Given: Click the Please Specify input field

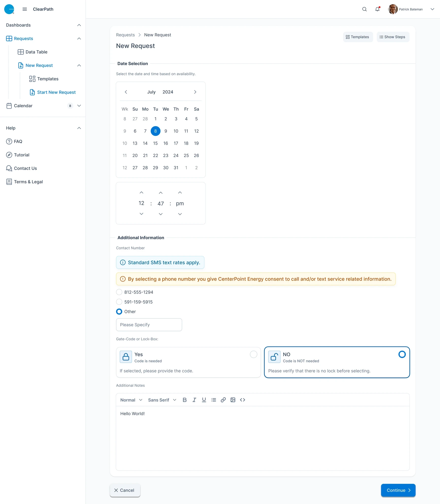Looking at the screenshot, I should pos(149,325).
